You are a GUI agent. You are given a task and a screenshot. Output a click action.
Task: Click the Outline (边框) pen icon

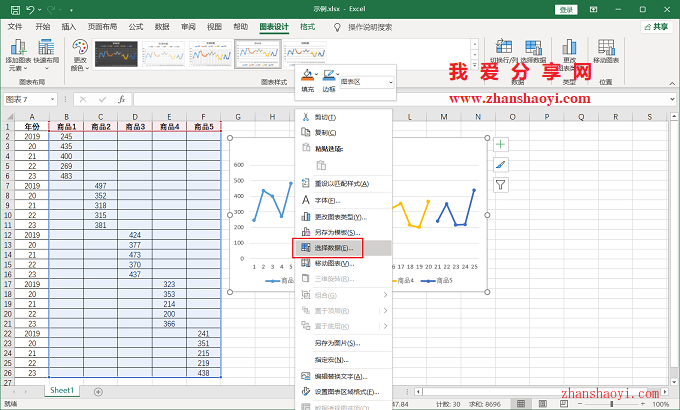pos(328,75)
